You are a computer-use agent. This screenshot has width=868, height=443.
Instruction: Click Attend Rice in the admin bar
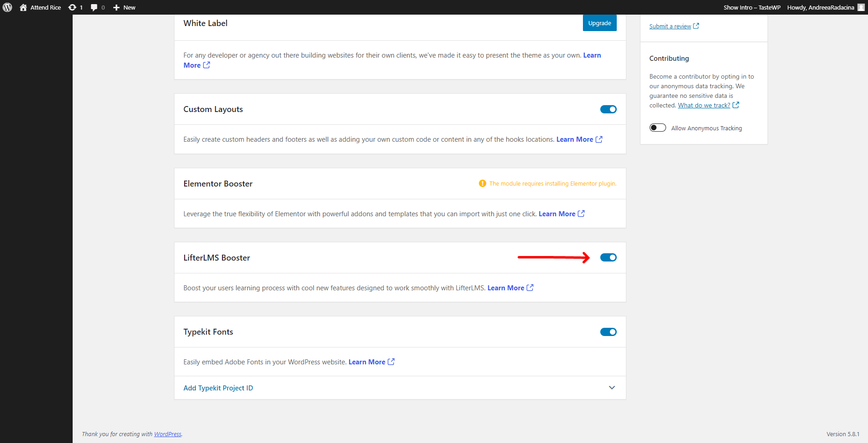pos(45,7)
